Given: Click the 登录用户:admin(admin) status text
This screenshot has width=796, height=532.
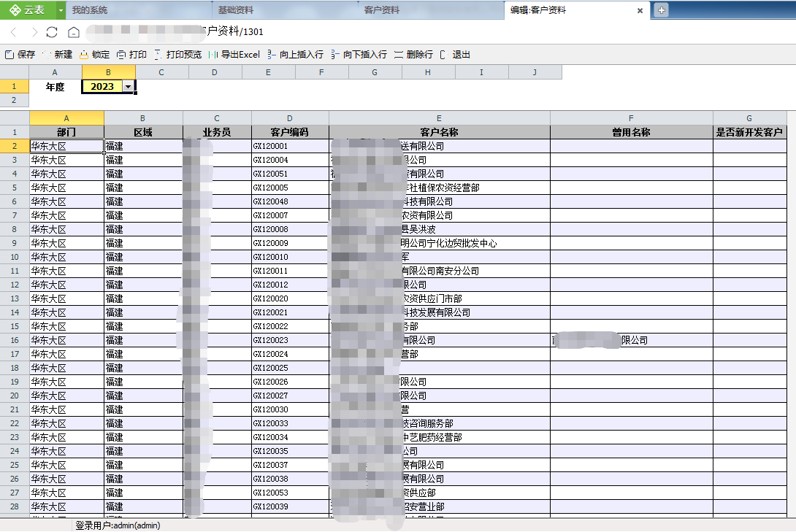Looking at the screenshot, I should [x=118, y=525].
